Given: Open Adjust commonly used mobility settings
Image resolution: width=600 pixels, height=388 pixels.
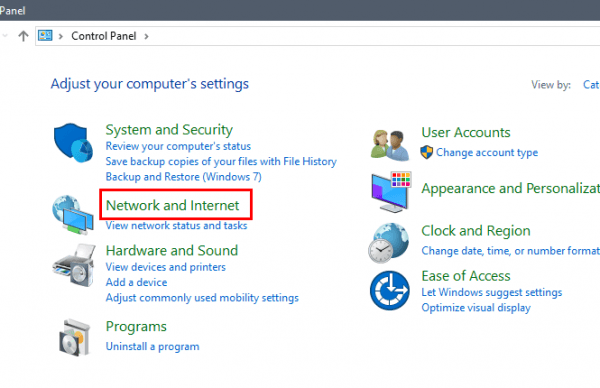Looking at the screenshot, I should pos(202,298).
